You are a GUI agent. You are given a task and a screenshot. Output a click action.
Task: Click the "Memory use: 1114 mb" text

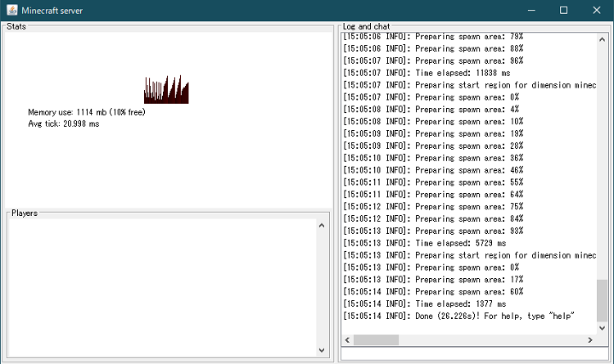(86, 112)
